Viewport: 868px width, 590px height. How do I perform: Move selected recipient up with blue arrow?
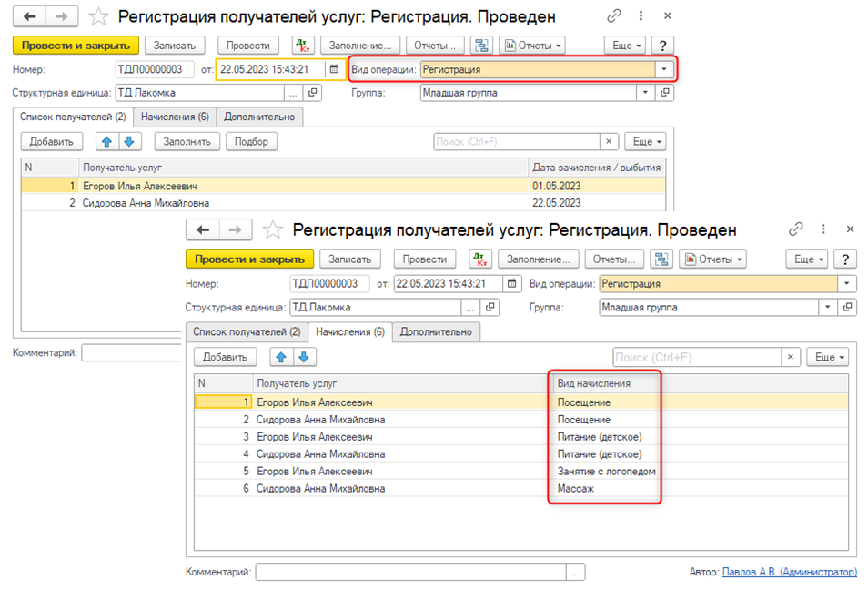click(282, 357)
